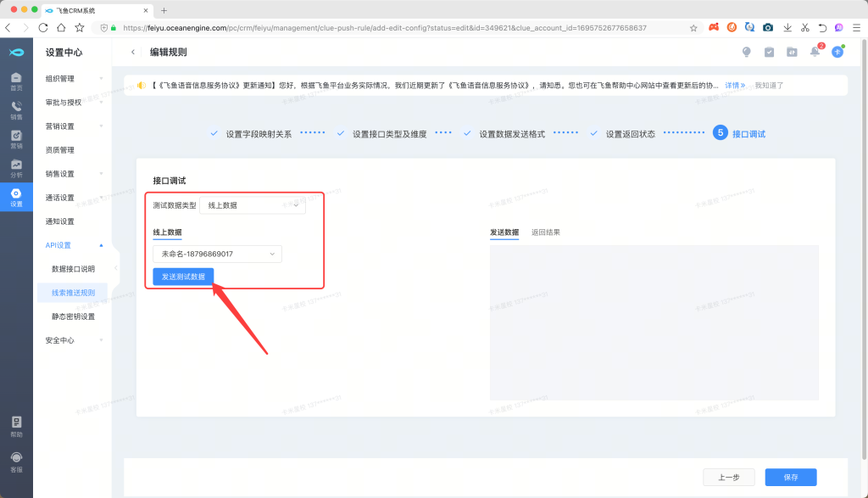Click the browser screenshot camera extension icon
868x498 pixels.
pos(768,27)
